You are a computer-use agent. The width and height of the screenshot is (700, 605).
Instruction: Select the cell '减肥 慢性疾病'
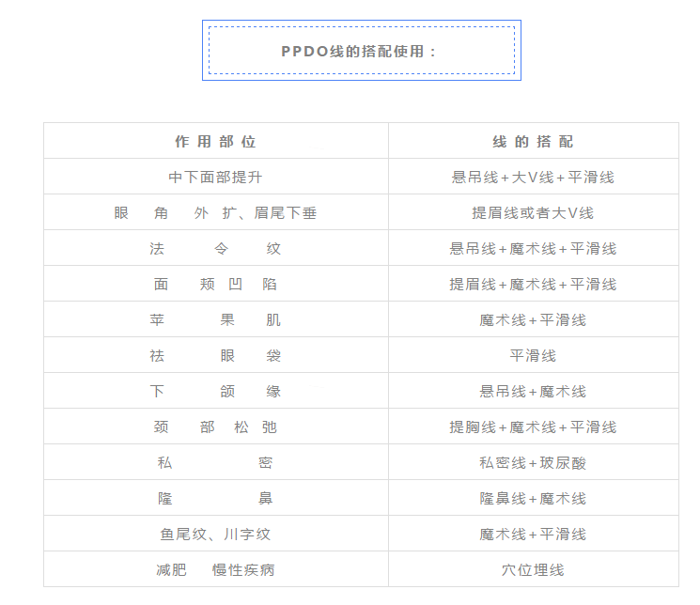(215, 570)
